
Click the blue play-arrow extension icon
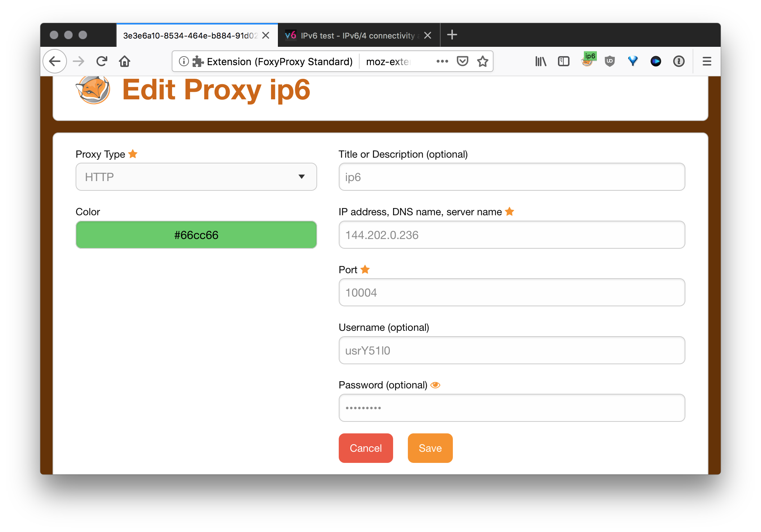point(656,61)
